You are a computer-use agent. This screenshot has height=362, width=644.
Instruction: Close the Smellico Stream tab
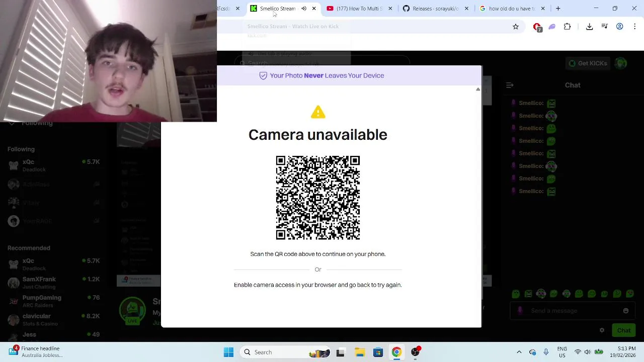(314, 9)
